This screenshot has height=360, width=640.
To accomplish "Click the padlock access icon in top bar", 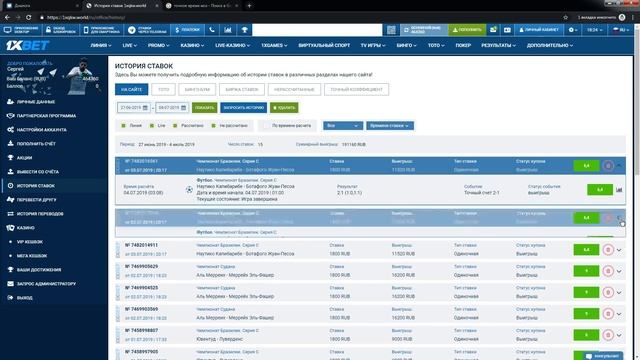I will tap(48, 30).
